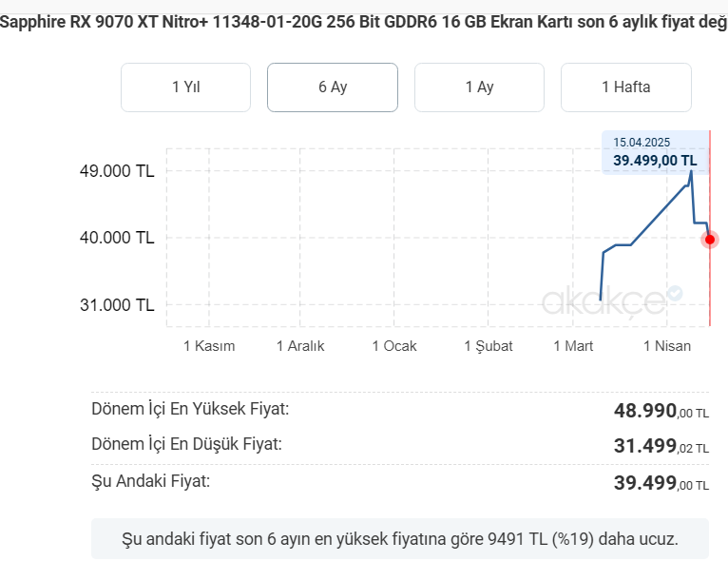
Task: Click the peak point of the price line
Action: pyautogui.click(x=691, y=172)
